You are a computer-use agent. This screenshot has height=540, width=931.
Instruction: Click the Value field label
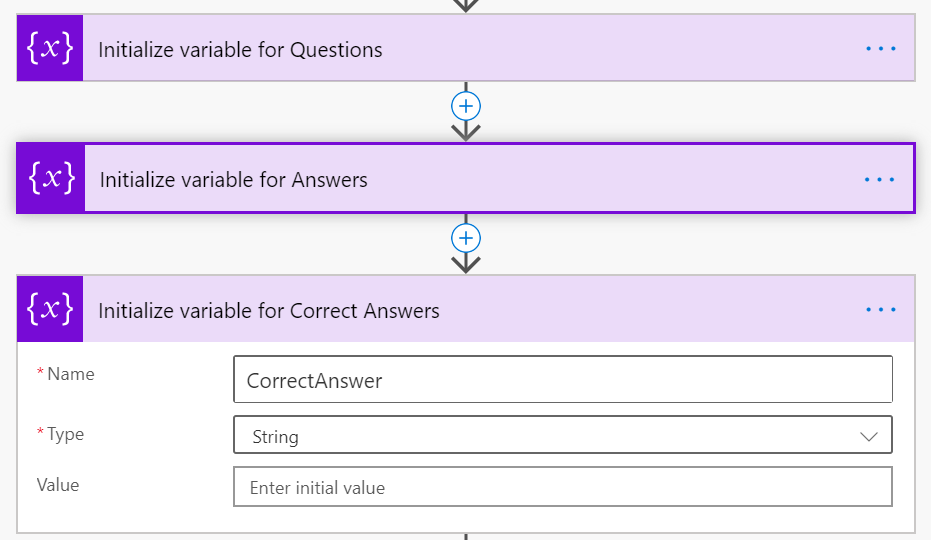tap(58, 485)
